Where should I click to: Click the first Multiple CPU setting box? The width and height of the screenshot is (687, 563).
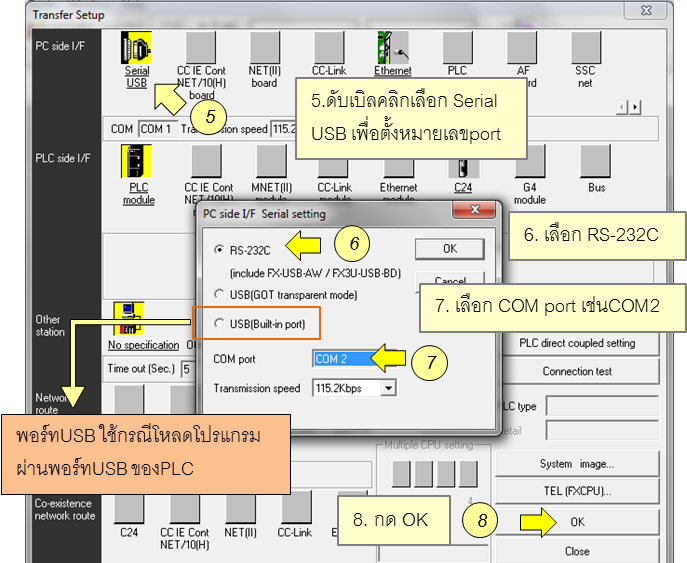point(401,474)
